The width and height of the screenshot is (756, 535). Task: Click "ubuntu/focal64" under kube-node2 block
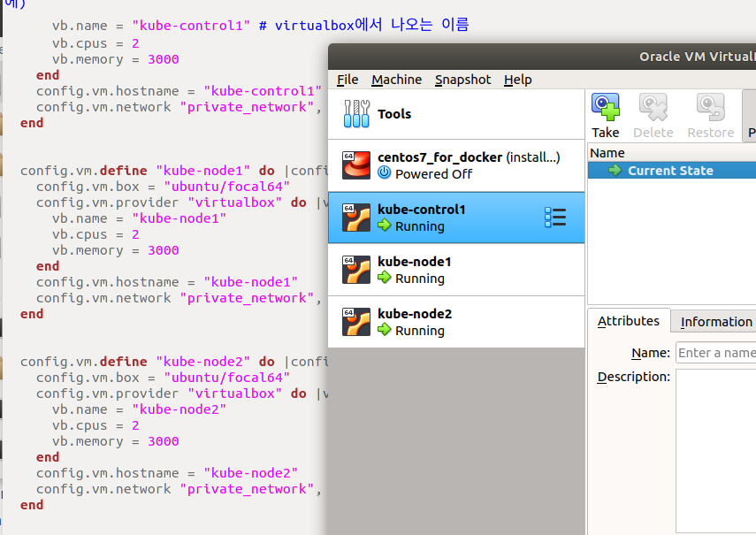point(226,378)
